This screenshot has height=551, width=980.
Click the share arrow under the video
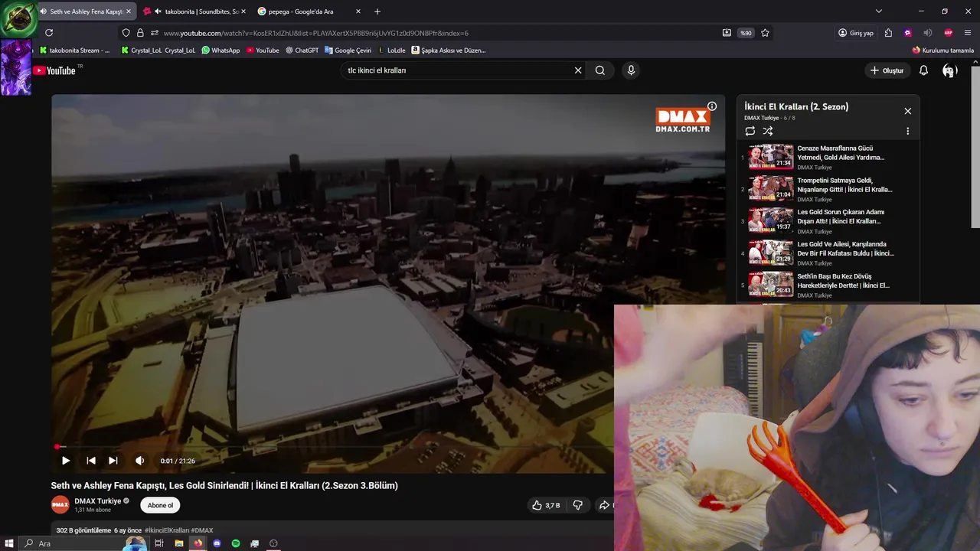point(604,505)
